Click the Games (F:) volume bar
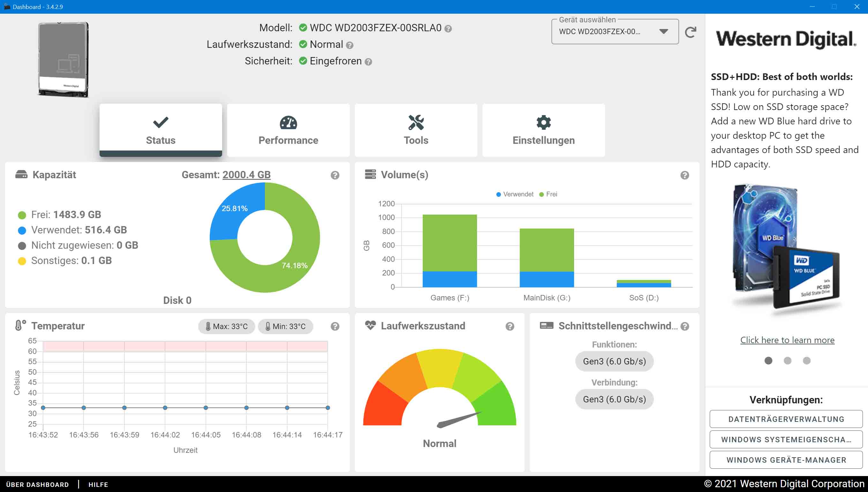 pyautogui.click(x=449, y=250)
